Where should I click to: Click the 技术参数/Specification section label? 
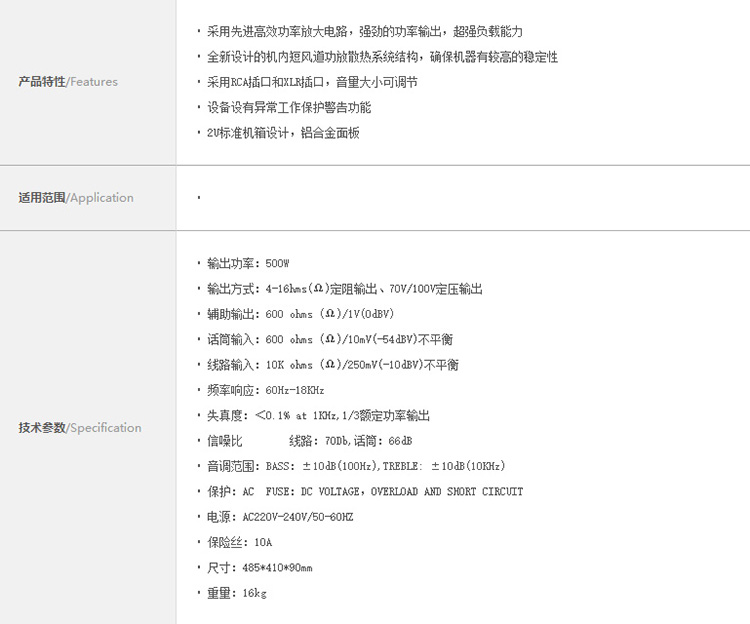pos(80,428)
